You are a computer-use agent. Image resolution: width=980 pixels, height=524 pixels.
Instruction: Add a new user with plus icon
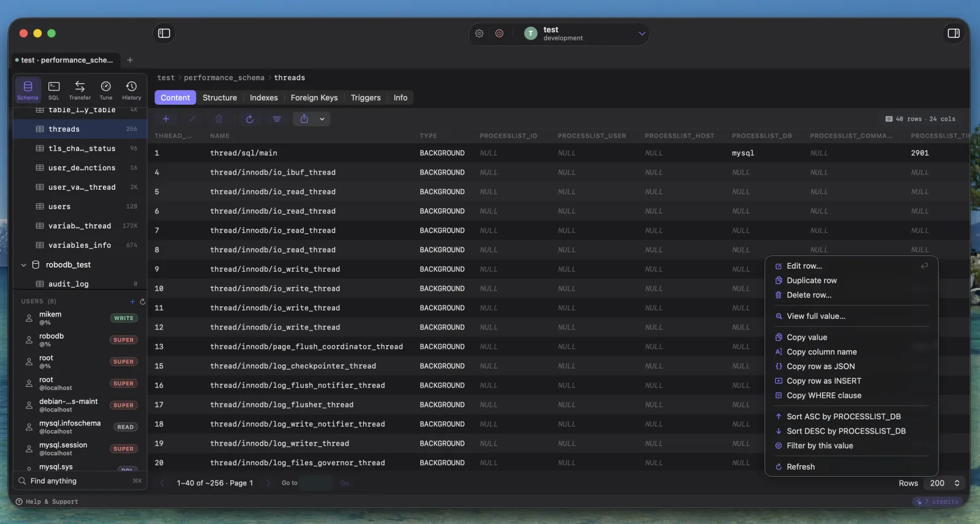click(x=132, y=301)
